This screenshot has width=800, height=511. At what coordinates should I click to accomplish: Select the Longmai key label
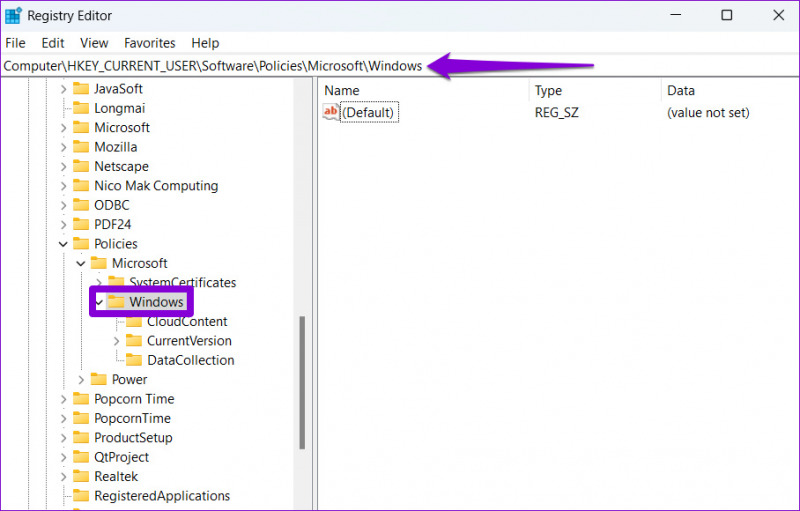[x=120, y=109]
